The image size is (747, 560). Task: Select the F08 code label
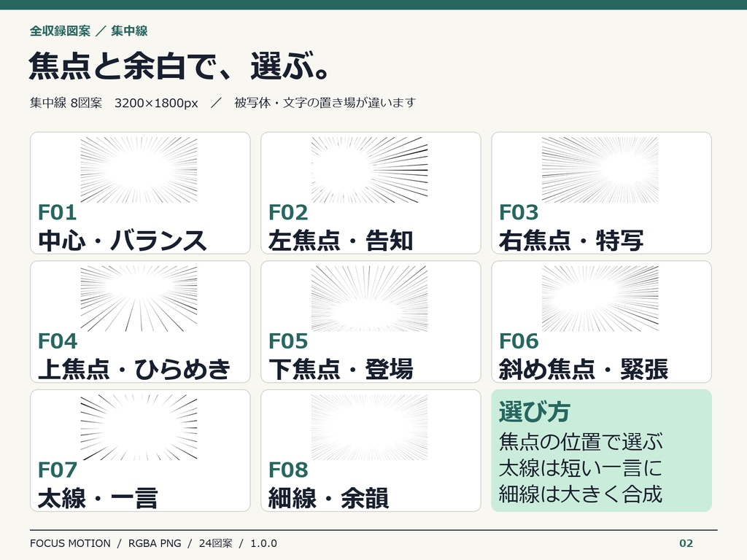287,470
